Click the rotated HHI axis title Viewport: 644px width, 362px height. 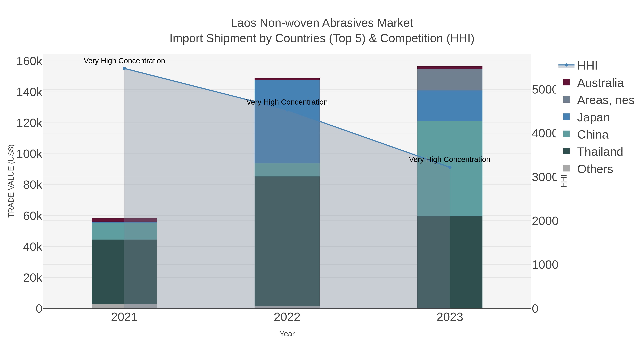coord(564,181)
